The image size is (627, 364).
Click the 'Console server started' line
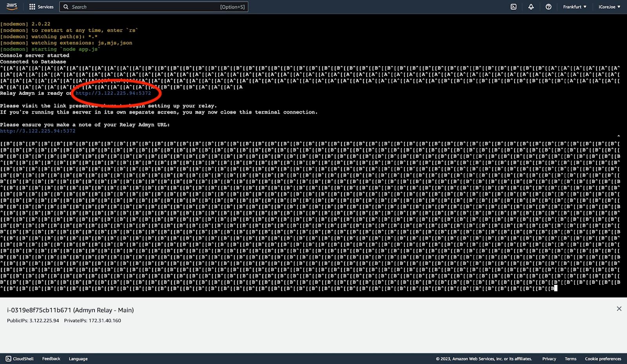coord(34,55)
